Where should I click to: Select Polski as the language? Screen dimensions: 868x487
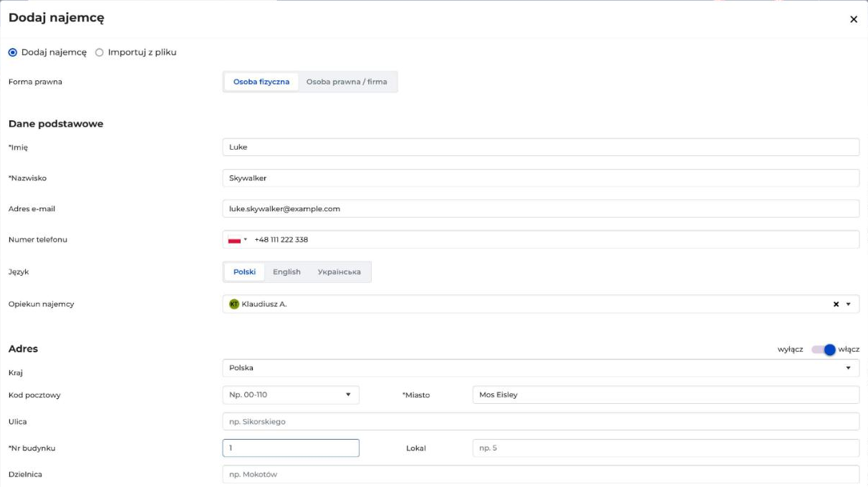coord(244,272)
